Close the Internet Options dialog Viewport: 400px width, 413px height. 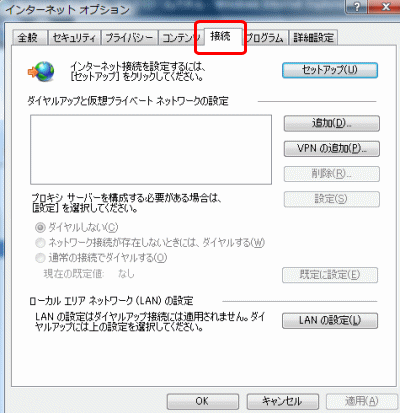[385, 6]
